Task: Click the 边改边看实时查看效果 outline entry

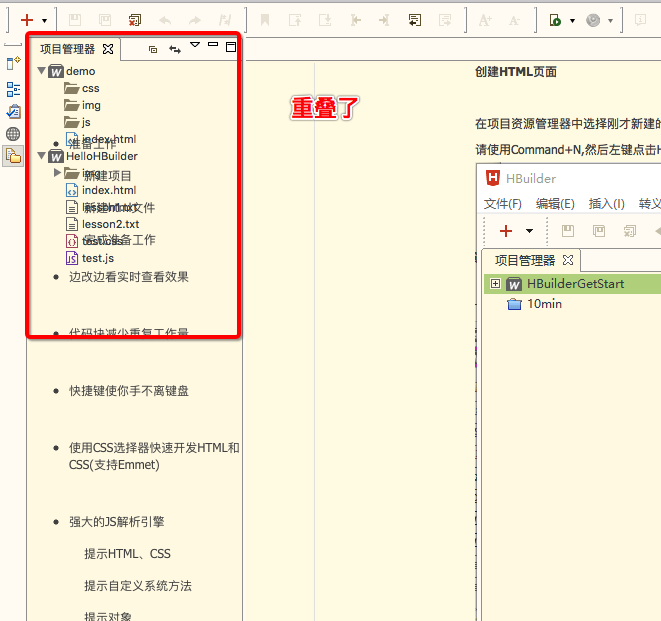Action: pos(129,277)
